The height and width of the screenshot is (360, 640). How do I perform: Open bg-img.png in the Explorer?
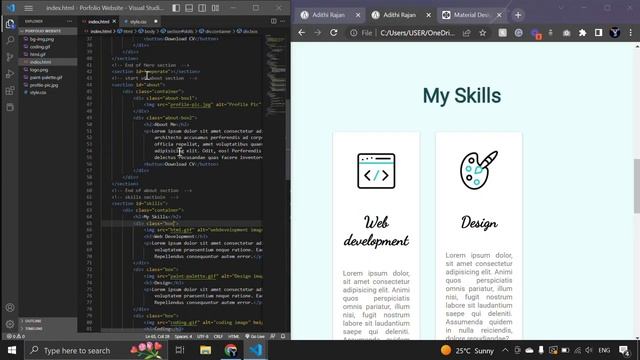pyautogui.click(x=42, y=39)
